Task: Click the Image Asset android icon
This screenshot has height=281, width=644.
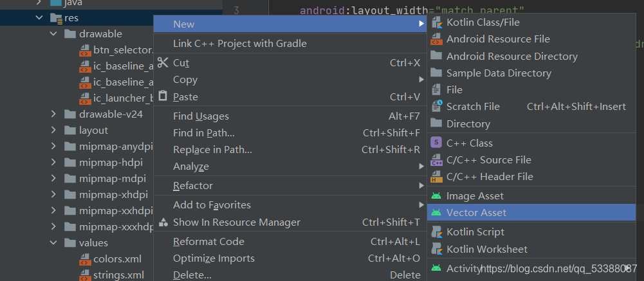Action: [436, 196]
